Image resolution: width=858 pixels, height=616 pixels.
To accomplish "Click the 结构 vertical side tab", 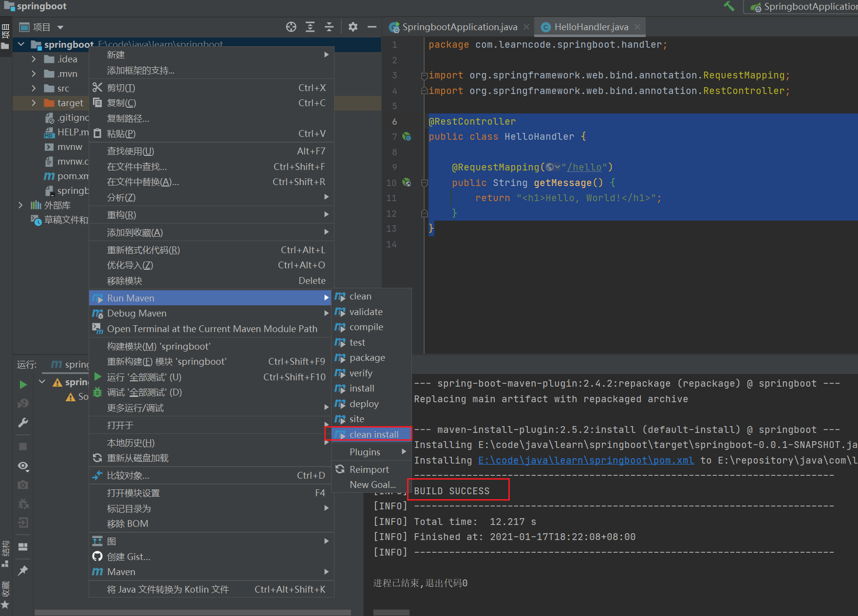I will pos(5,553).
